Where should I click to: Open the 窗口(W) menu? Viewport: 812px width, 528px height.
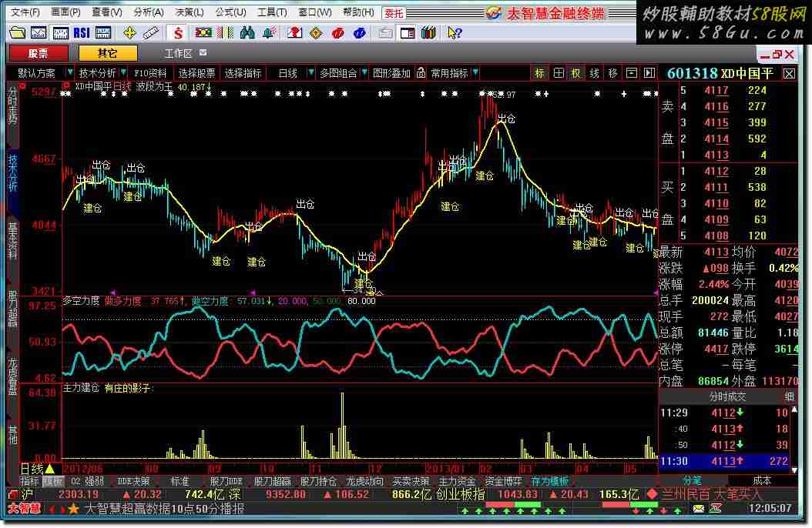[315, 12]
